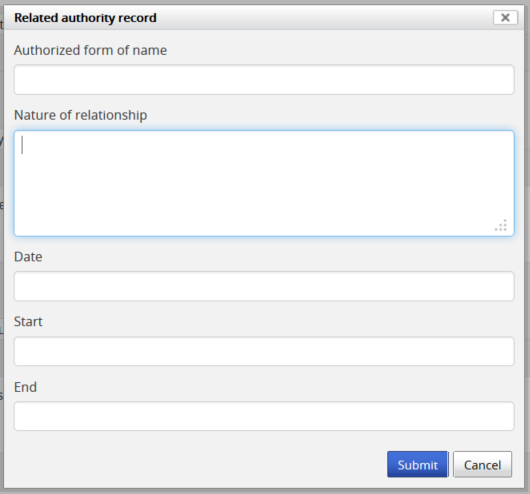Click the "Date" field label

point(28,257)
